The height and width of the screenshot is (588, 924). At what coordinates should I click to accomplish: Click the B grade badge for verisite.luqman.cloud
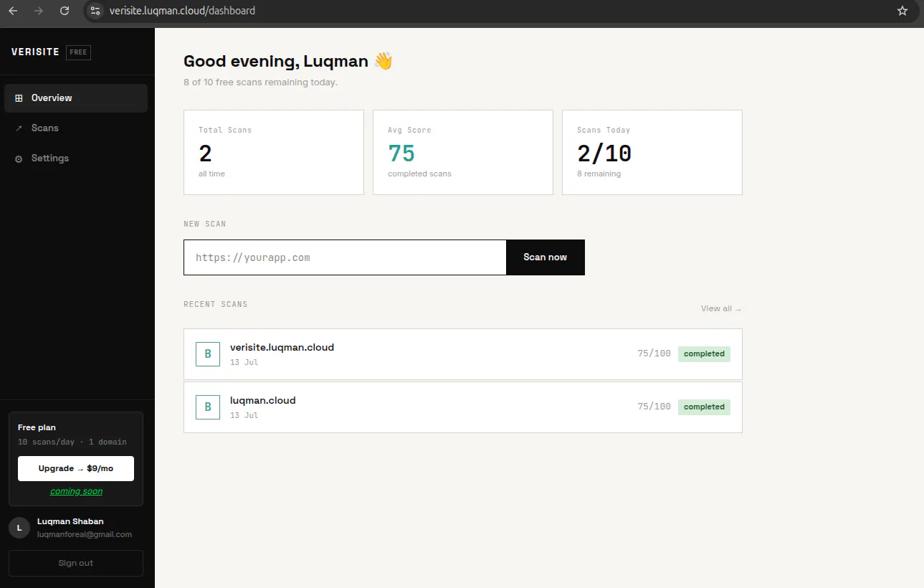pos(208,354)
